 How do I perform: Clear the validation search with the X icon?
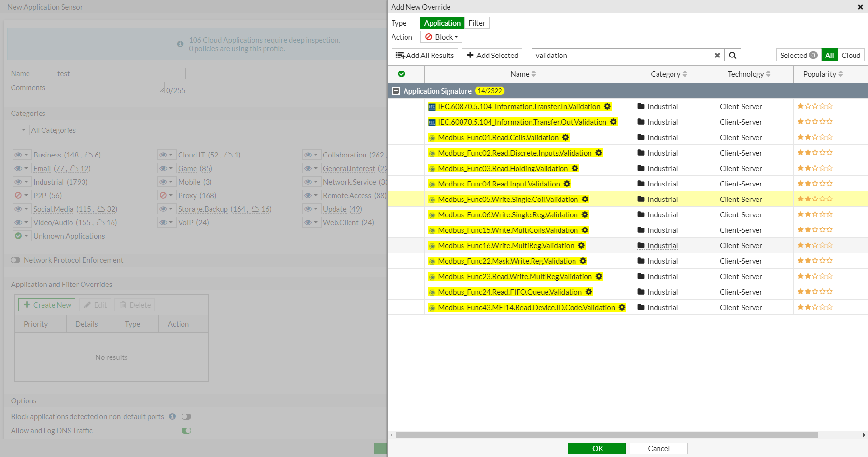click(717, 55)
